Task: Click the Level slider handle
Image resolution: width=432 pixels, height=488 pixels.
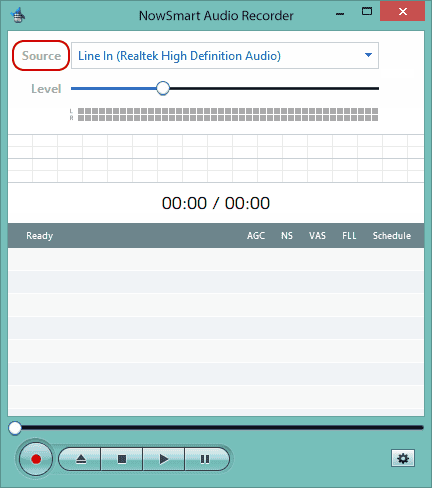Action: coord(163,88)
